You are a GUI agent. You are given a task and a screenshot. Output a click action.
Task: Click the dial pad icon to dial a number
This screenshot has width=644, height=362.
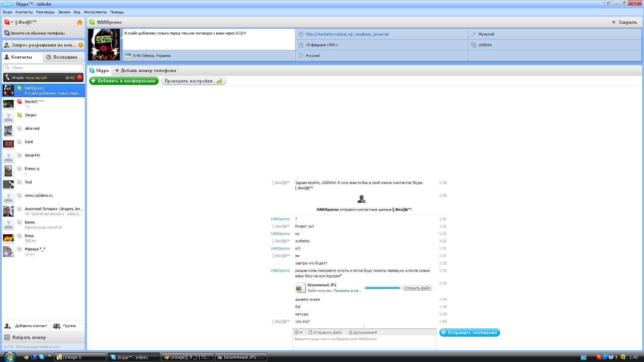point(7,337)
